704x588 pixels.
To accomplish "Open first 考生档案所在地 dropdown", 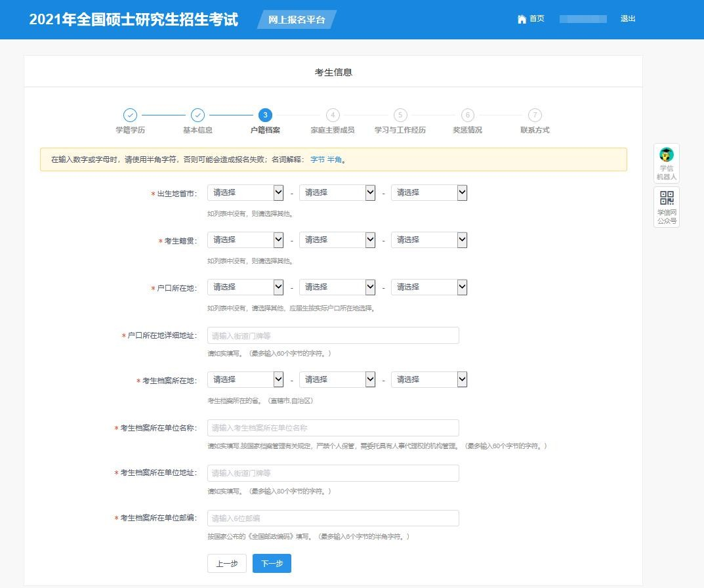I will click(245, 380).
